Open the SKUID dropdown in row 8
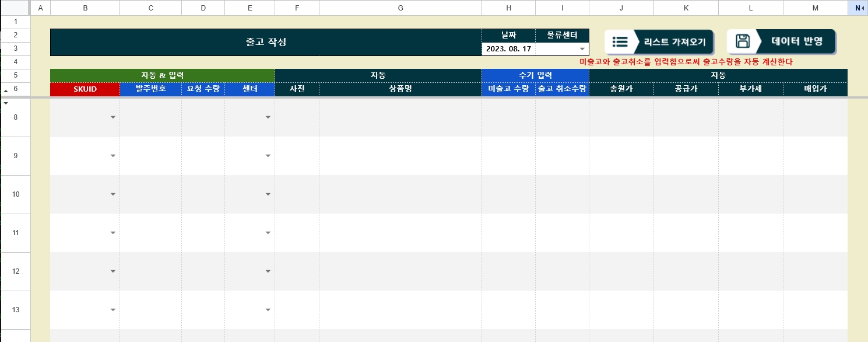 pos(113,117)
